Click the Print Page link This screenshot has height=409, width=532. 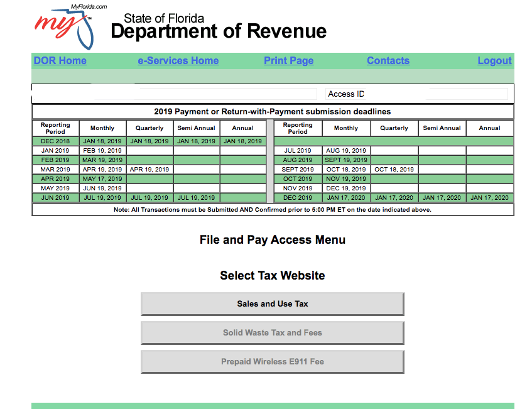point(289,61)
